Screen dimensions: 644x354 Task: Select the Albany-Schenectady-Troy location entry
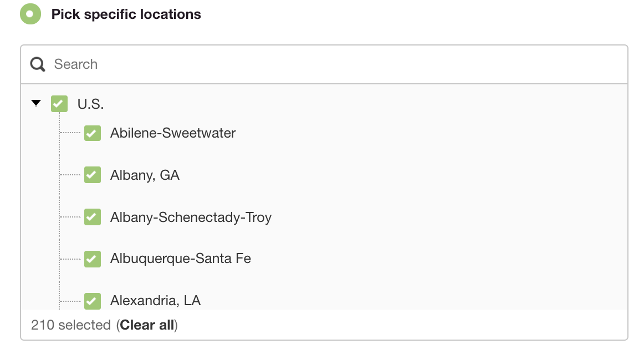click(x=190, y=217)
